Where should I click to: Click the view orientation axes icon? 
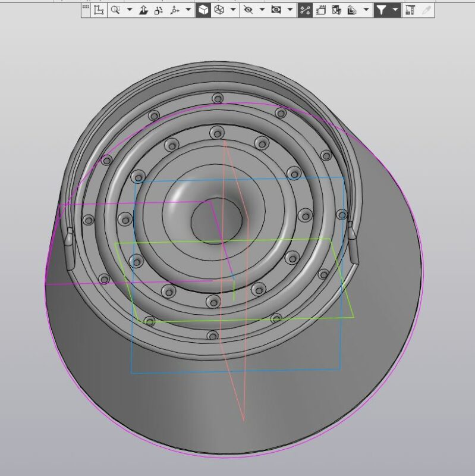click(x=175, y=10)
